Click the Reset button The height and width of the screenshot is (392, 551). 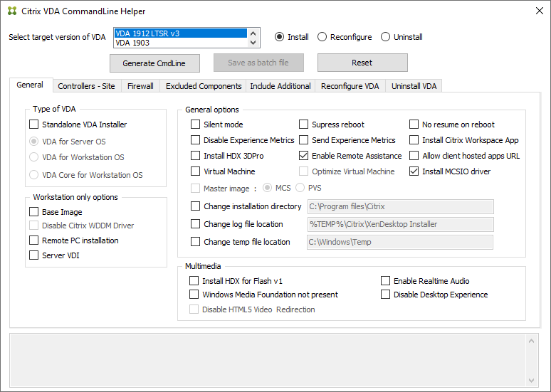362,63
